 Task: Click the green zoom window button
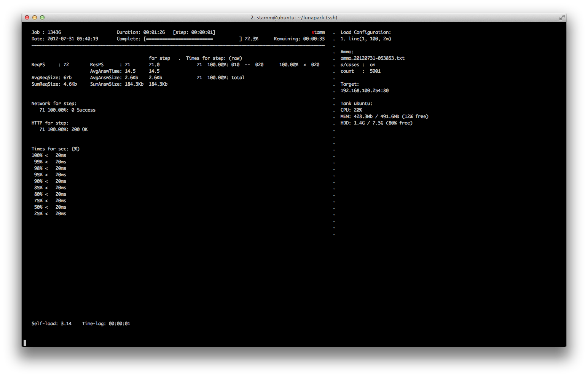42,18
